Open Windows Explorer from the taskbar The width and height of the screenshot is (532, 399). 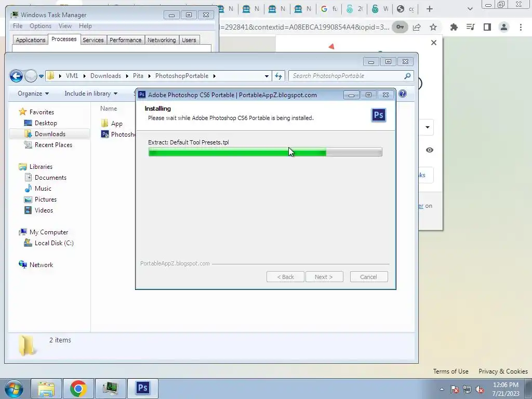tap(46, 389)
